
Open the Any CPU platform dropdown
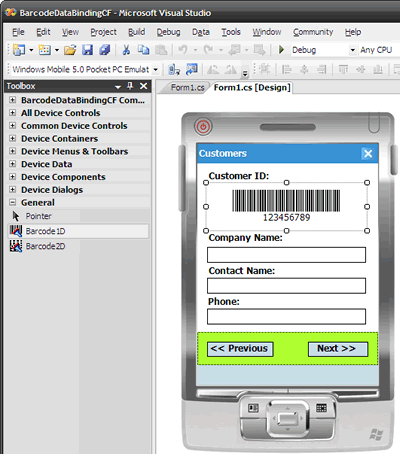click(379, 50)
